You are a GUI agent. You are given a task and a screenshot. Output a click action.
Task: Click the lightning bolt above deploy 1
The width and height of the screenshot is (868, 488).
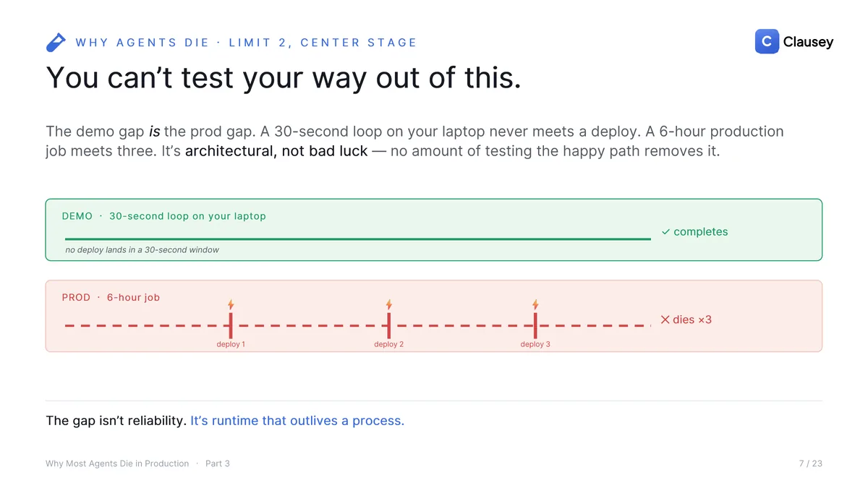point(231,304)
